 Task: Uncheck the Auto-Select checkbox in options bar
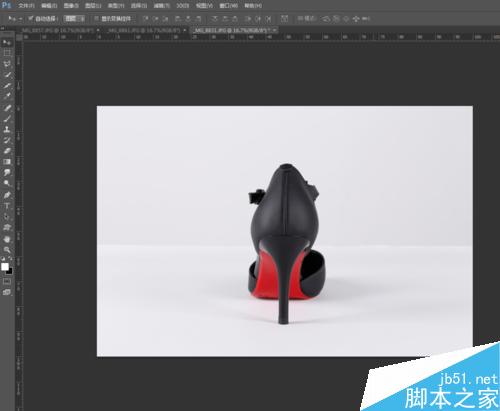click(31, 19)
